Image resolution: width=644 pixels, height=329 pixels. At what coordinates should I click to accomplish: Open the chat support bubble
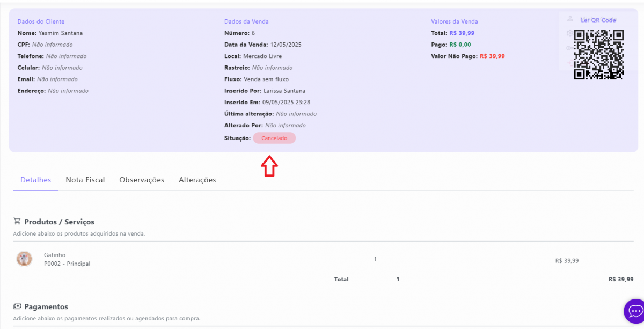click(x=635, y=311)
